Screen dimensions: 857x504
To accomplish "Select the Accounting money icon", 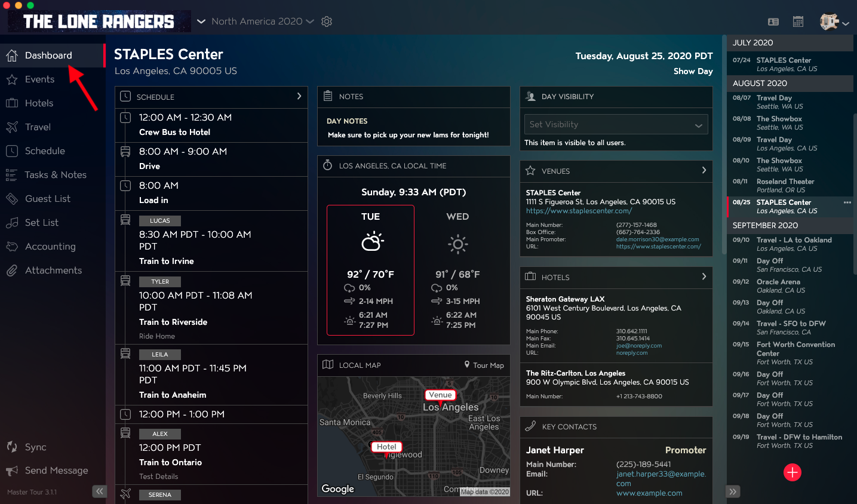I will [x=12, y=247].
